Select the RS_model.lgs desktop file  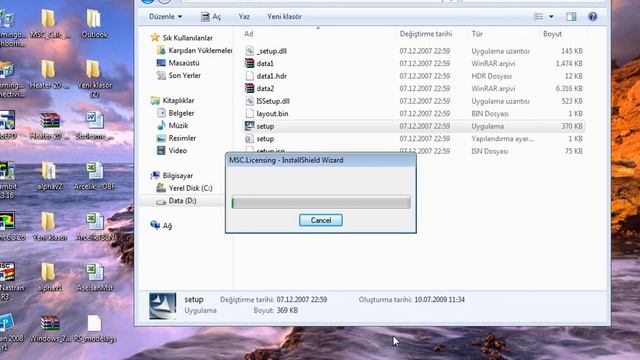point(94,323)
